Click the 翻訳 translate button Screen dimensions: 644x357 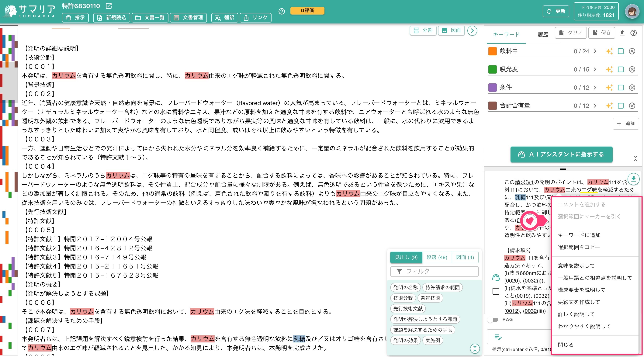tap(224, 18)
